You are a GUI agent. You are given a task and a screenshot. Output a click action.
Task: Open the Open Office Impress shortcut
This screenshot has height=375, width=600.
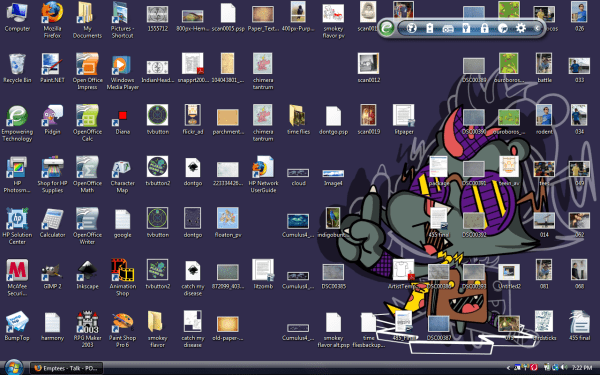point(87,72)
